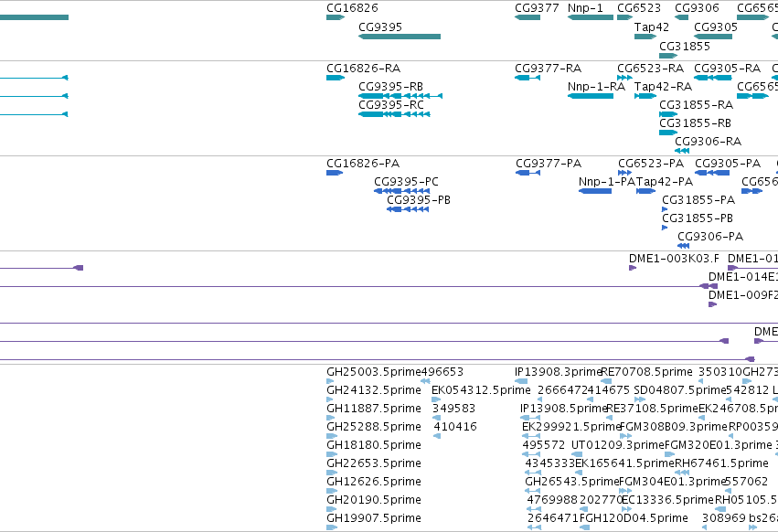Click the CG9306-RA transcript label

(708, 142)
